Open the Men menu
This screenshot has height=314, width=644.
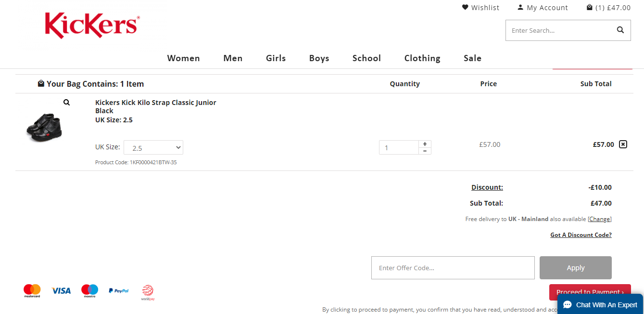point(233,58)
